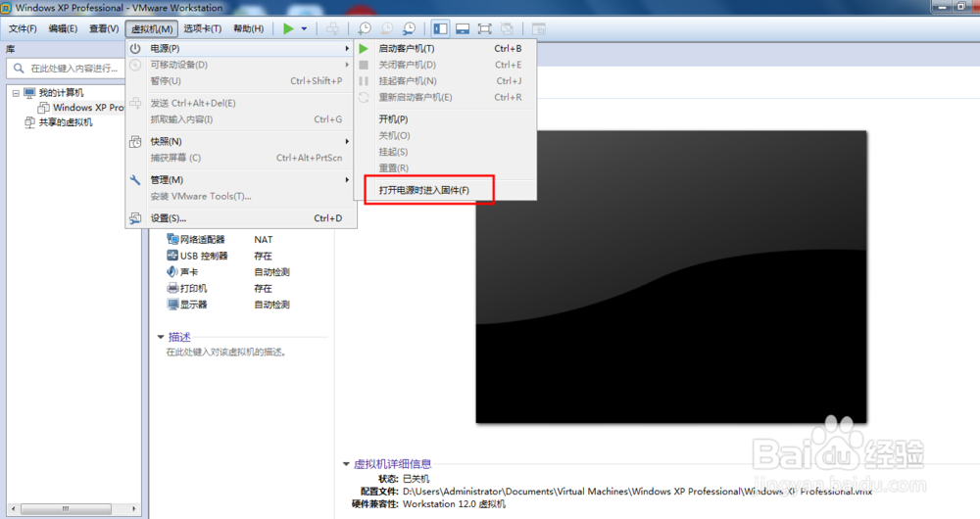This screenshot has height=519, width=980.
Task: Click the 网络适配器 device row
Action: (228, 240)
